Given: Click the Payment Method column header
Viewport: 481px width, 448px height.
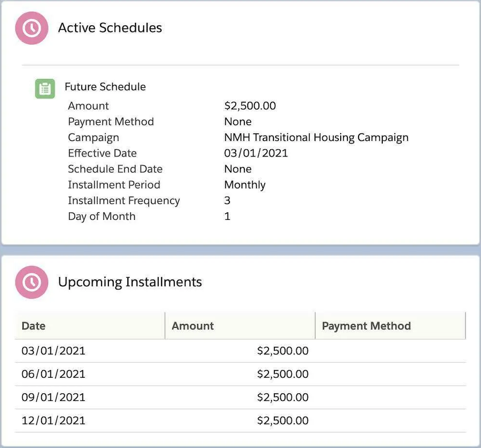Looking at the screenshot, I should (366, 326).
